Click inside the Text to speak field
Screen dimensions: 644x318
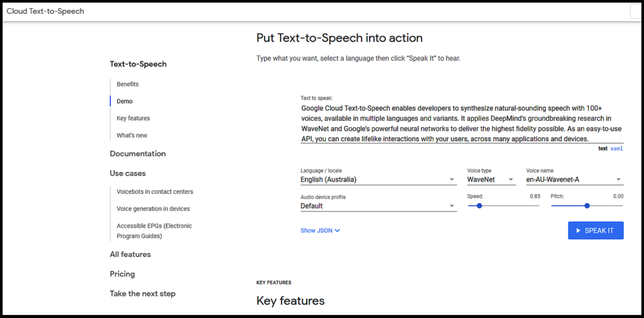pyautogui.click(x=462, y=123)
